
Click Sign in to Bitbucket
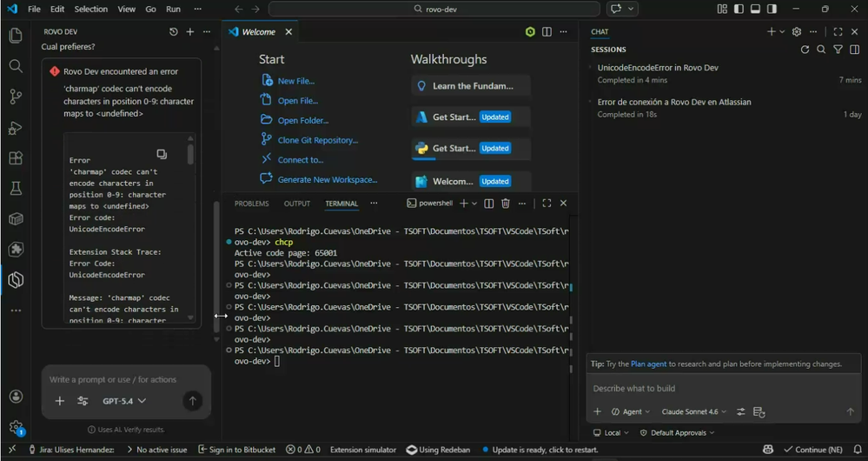(x=236, y=450)
